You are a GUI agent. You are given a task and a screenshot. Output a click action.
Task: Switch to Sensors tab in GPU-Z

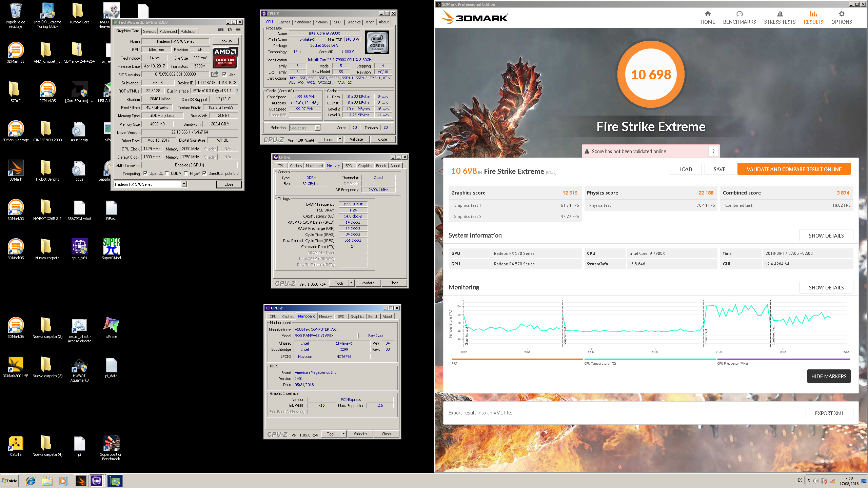[x=150, y=31]
